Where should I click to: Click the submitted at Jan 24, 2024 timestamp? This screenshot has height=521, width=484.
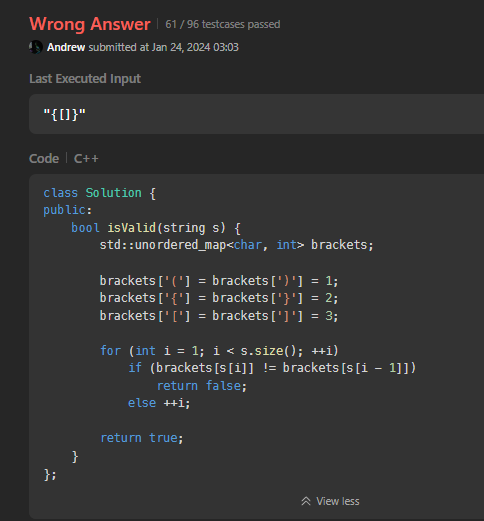[164, 47]
